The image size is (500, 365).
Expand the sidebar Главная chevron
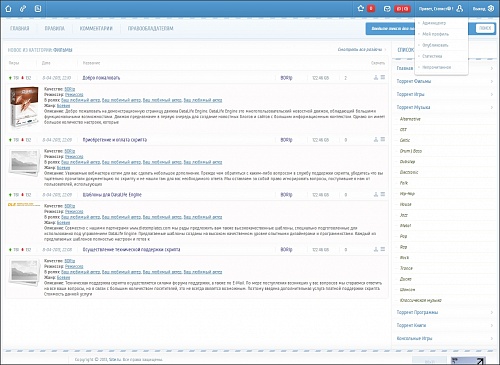pyautogui.click(x=492, y=68)
